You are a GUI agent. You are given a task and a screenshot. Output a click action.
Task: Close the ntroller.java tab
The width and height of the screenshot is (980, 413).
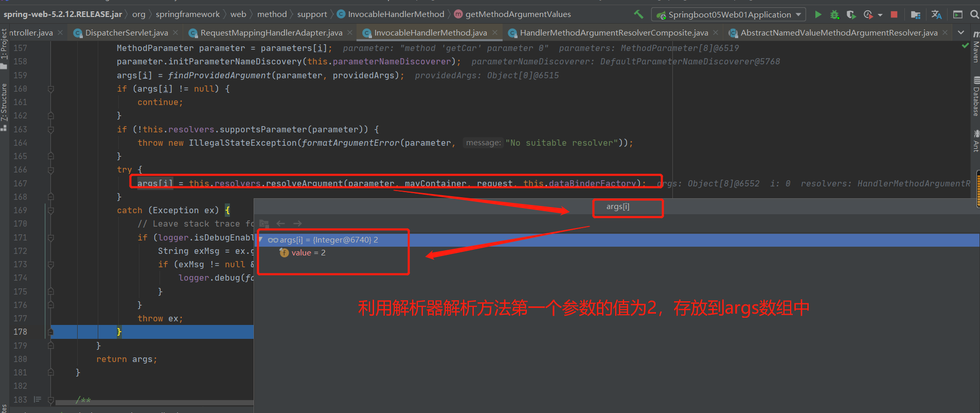60,32
